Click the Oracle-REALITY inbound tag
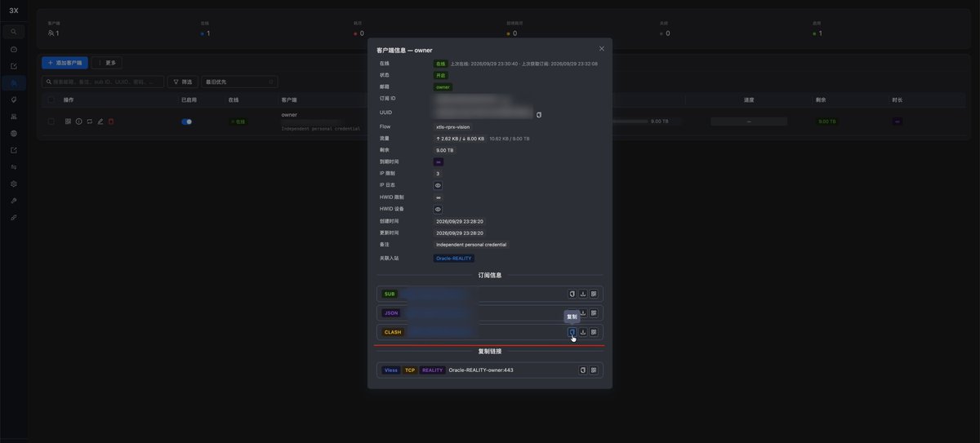The height and width of the screenshot is (443, 980). click(x=454, y=258)
